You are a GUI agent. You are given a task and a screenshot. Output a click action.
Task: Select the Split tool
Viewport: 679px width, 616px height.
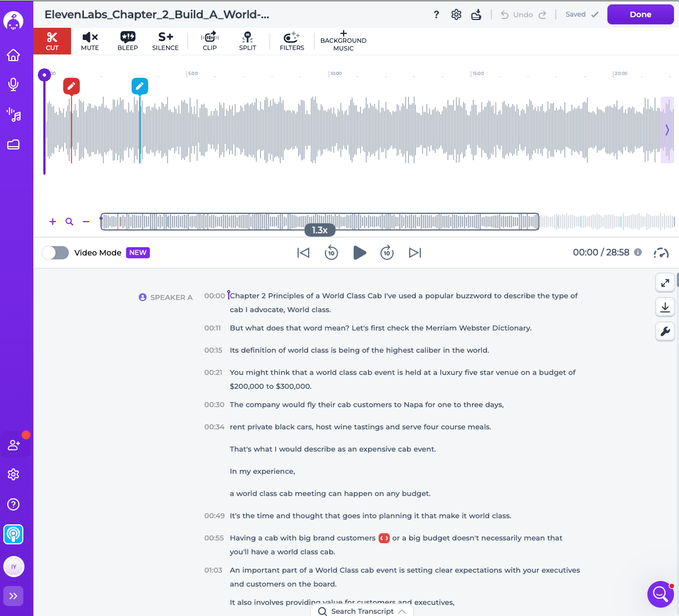point(248,41)
